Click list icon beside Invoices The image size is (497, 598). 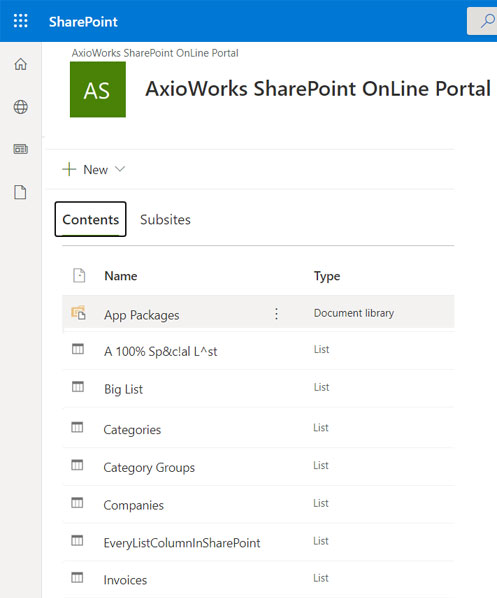point(77,577)
